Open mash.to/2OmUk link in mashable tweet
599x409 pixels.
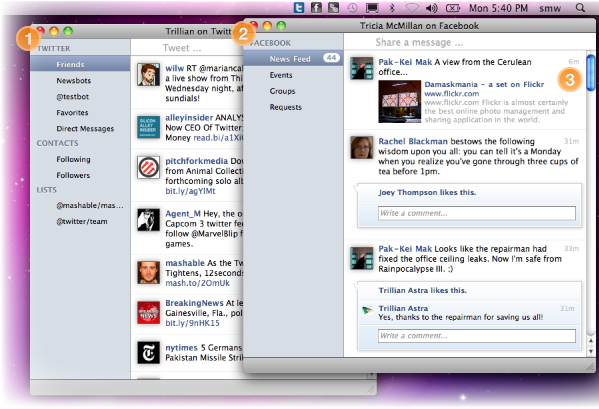(197, 283)
